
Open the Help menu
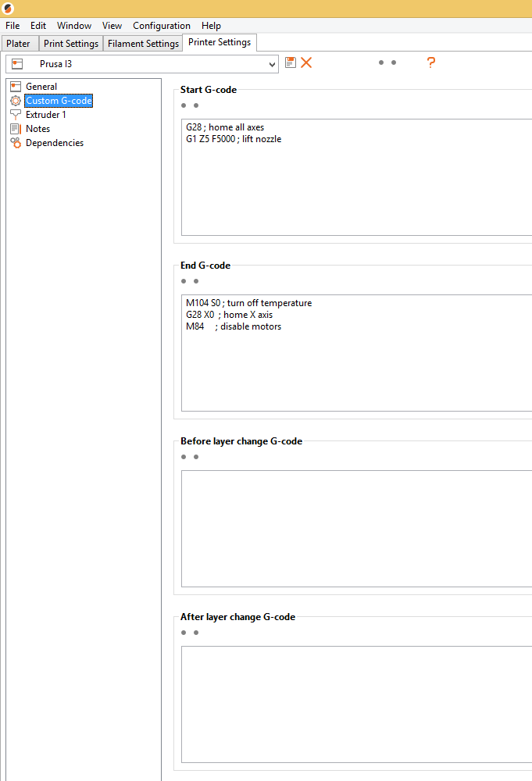[x=211, y=26]
